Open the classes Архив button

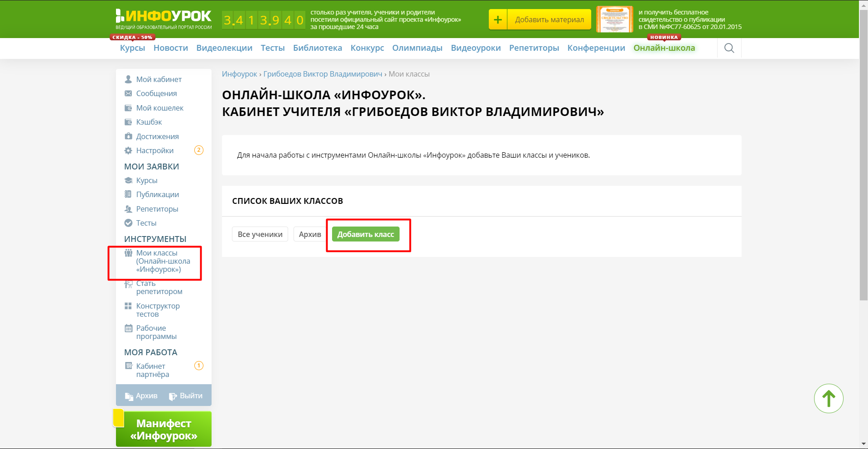(309, 234)
